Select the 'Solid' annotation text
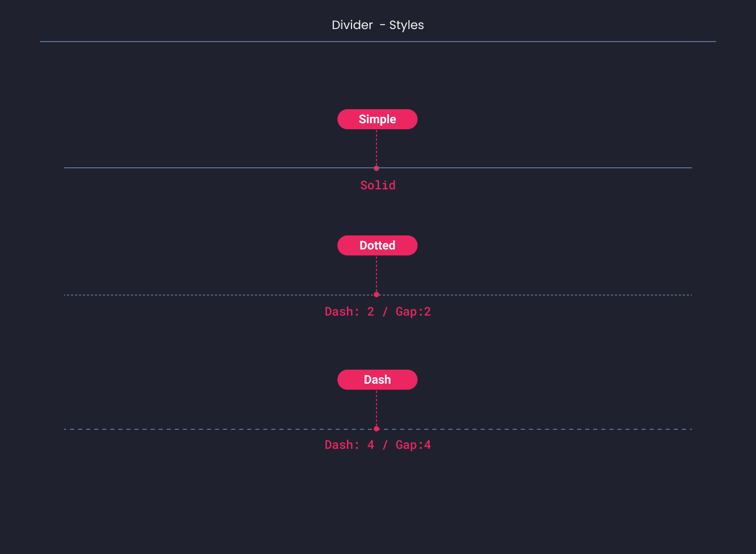This screenshot has height=554, width=756. point(378,185)
